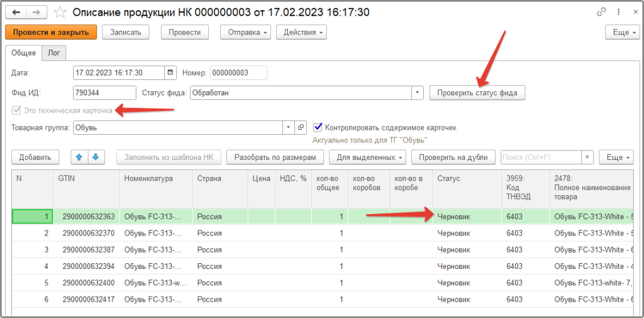Switch to the Лог tab
The image size is (644, 318).
[54, 53]
